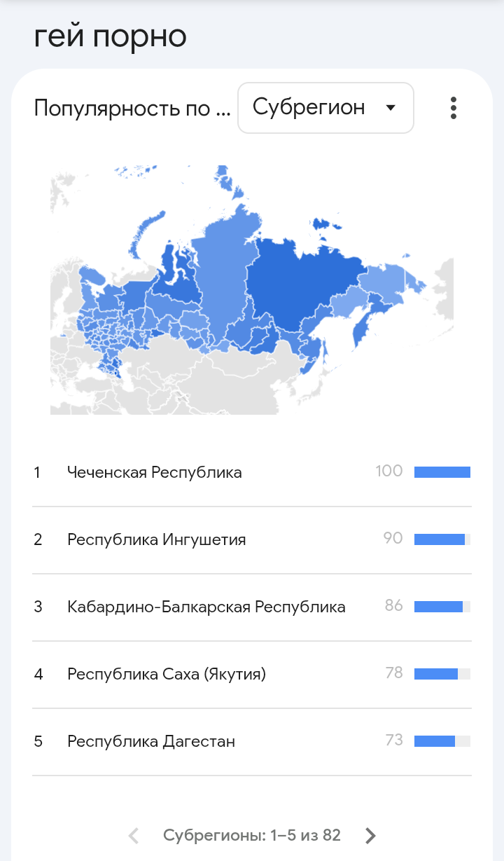Screen dimensions: 504x861
Task: Click the score 100 in the first row
Action: 389,471
